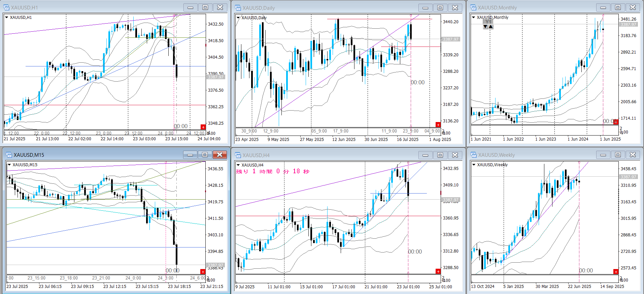
Task: Expand the triangle menu beside XAUUSD,Daily label
Action: 238,18
